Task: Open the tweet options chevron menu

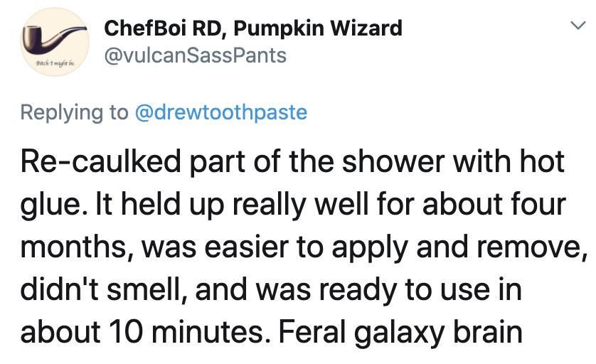Action: pos(578,25)
